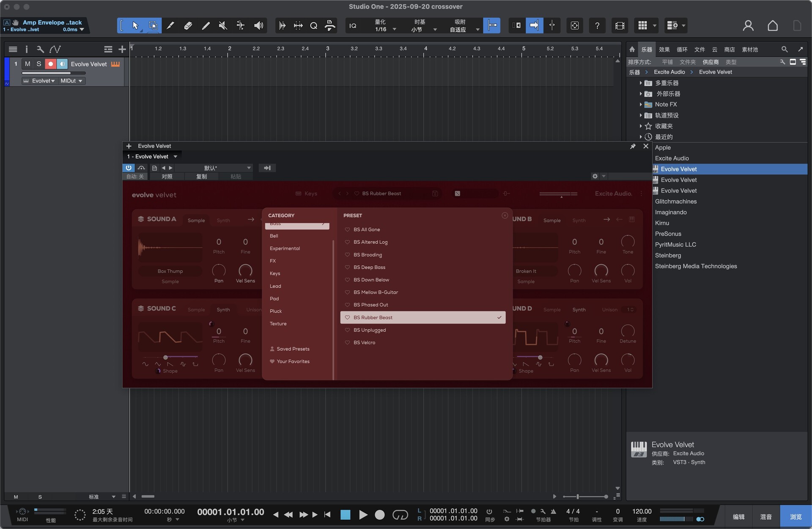Toggle snap button in toolbar

click(491, 25)
